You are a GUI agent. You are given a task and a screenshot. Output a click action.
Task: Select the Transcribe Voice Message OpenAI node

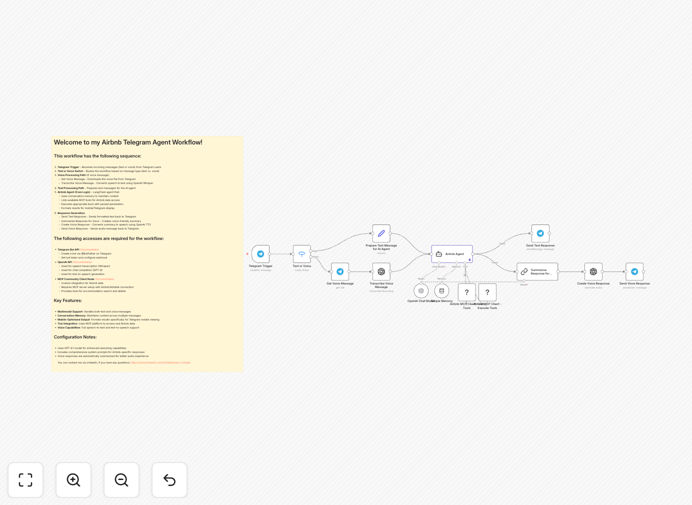pos(381,271)
